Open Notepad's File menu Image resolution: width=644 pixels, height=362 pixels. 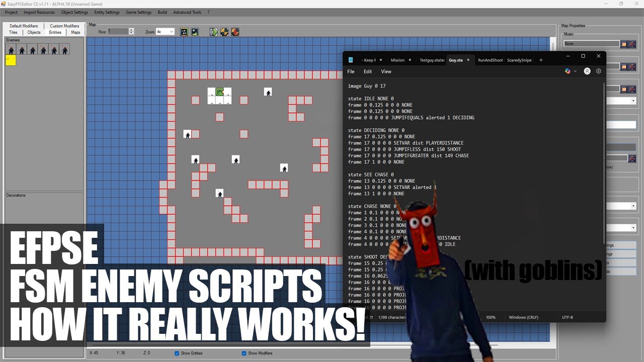click(x=351, y=71)
